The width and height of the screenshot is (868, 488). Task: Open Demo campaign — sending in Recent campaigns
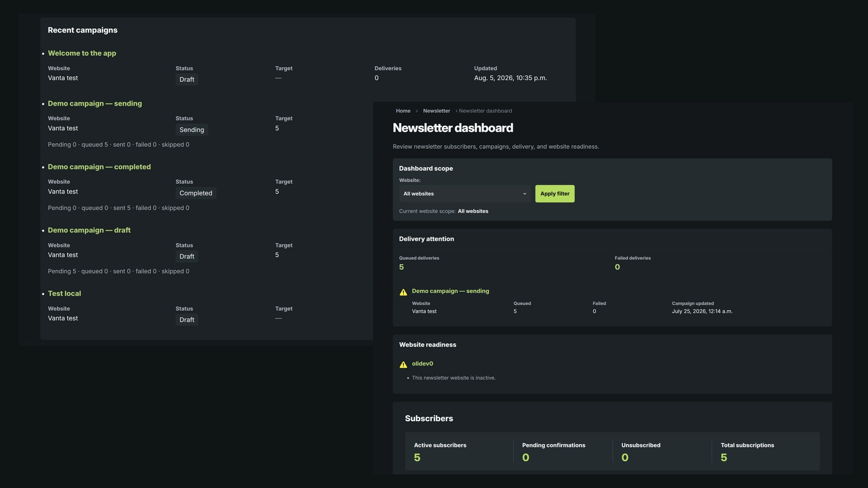pos(95,104)
